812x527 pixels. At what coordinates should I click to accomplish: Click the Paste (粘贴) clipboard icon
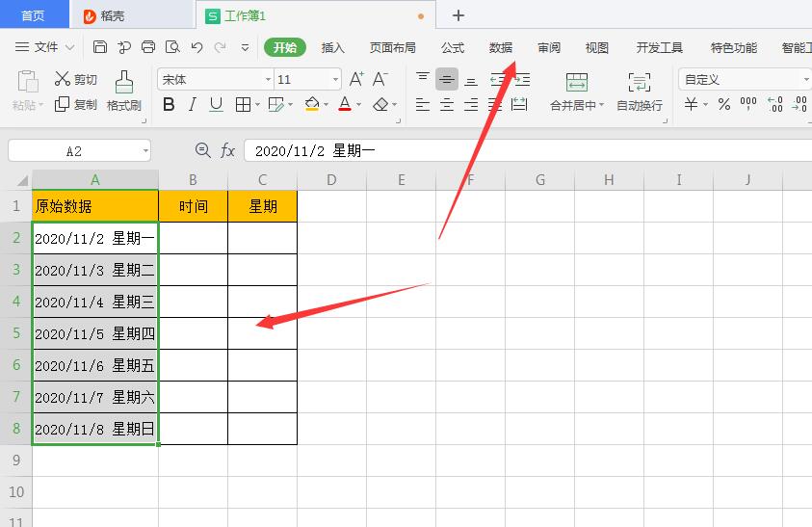pos(28,82)
